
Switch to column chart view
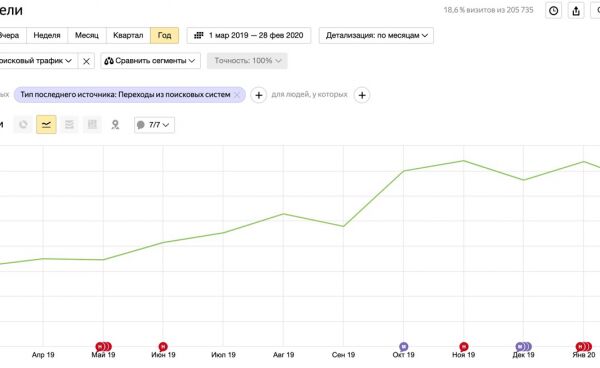click(92, 125)
